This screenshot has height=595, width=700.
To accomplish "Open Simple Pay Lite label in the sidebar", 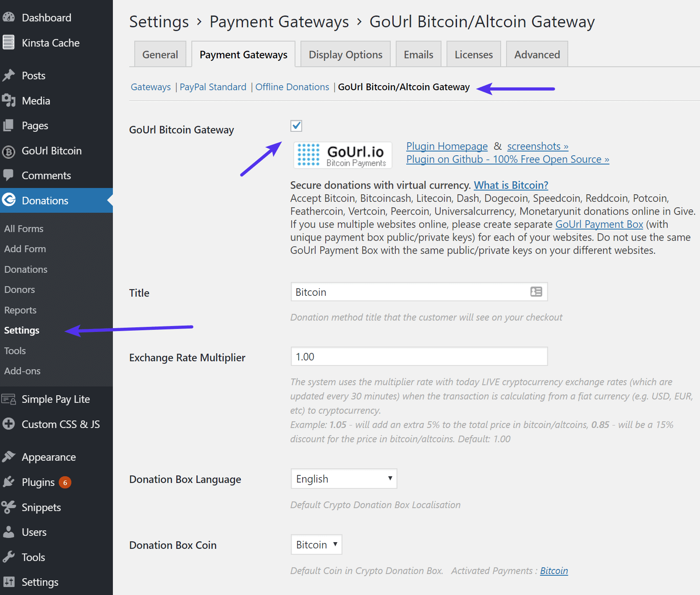I will tap(56, 399).
